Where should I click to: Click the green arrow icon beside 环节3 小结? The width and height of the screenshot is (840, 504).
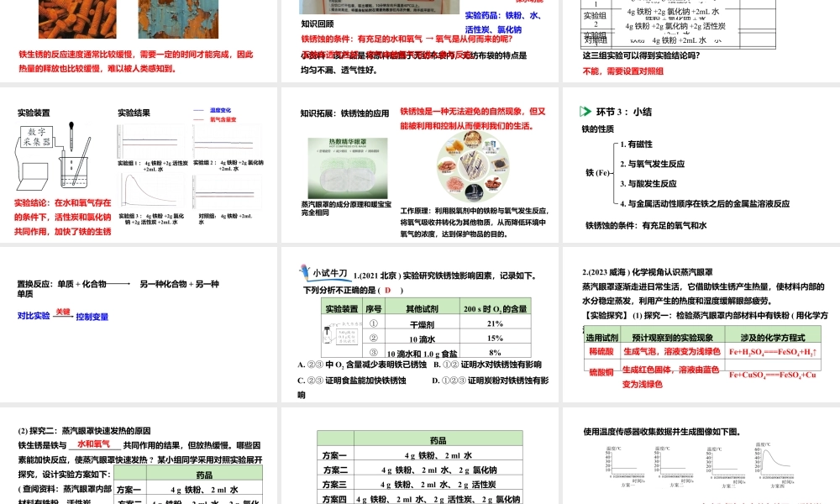[585, 111]
